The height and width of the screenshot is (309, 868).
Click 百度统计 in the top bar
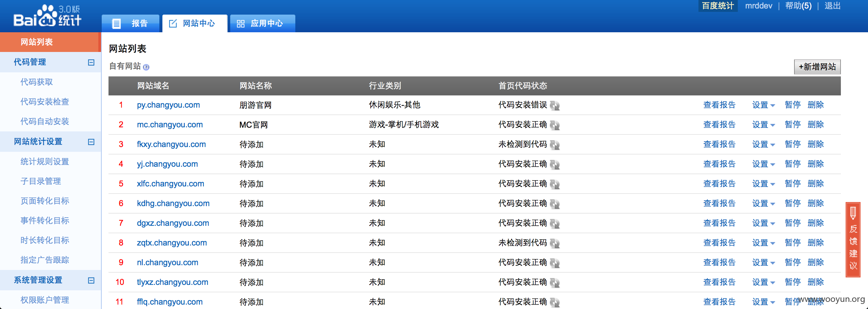[718, 6]
